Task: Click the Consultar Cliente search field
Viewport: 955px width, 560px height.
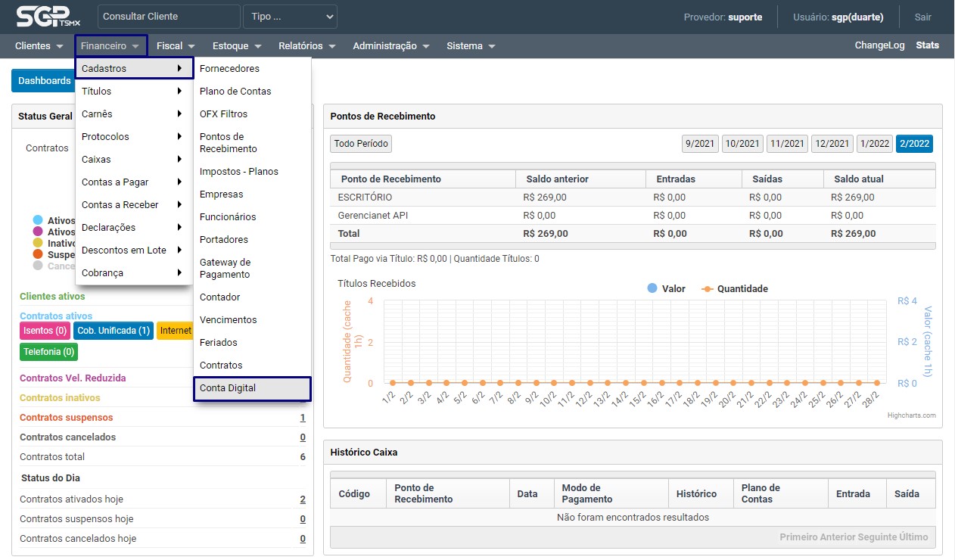Action: tap(169, 17)
